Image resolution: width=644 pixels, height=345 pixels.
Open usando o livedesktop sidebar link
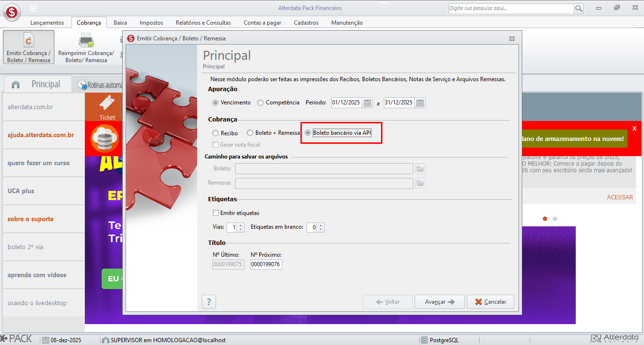[x=44, y=303]
